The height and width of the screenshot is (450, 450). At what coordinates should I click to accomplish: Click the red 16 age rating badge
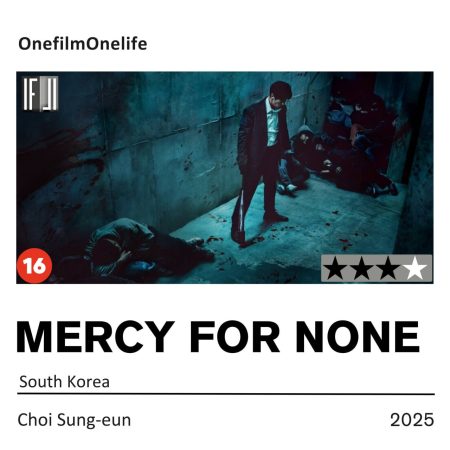tap(34, 266)
